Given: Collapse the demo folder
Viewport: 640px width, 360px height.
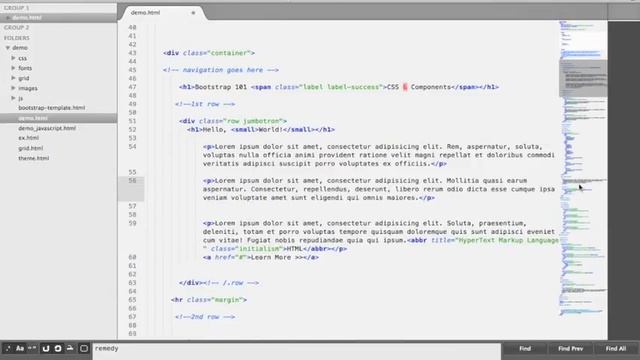Looking at the screenshot, I should click(x=8, y=48).
